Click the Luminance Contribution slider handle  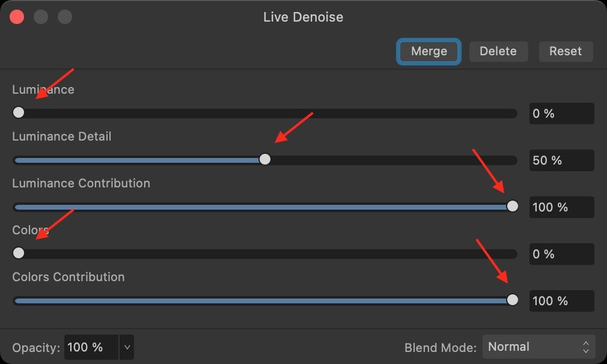point(512,206)
